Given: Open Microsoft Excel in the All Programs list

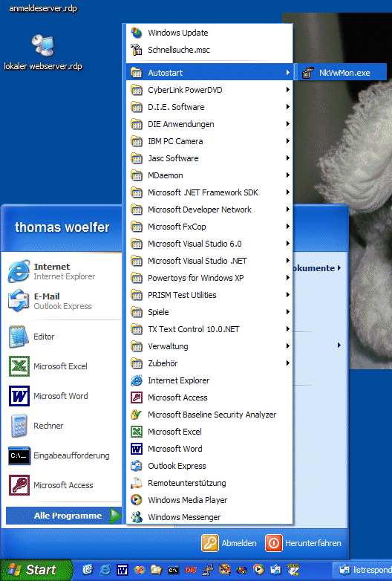Looking at the screenshot, I should (x=209, y=432).
